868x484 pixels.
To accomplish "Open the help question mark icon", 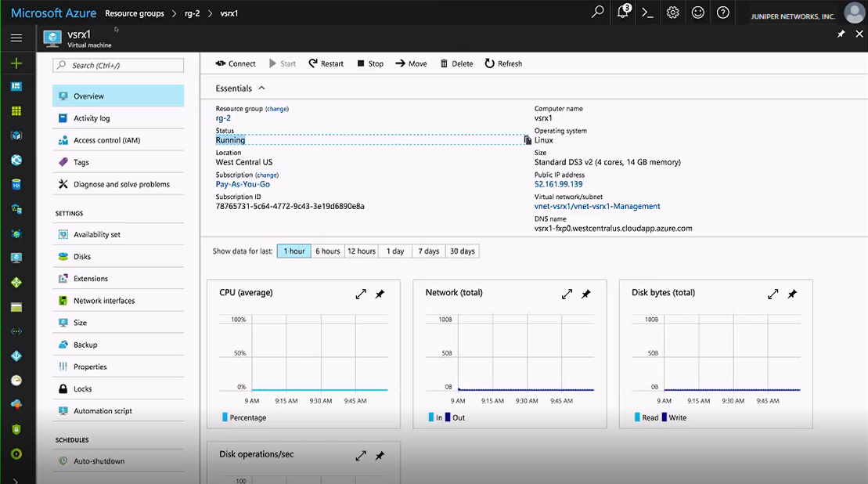I will [x=722, y=13].
